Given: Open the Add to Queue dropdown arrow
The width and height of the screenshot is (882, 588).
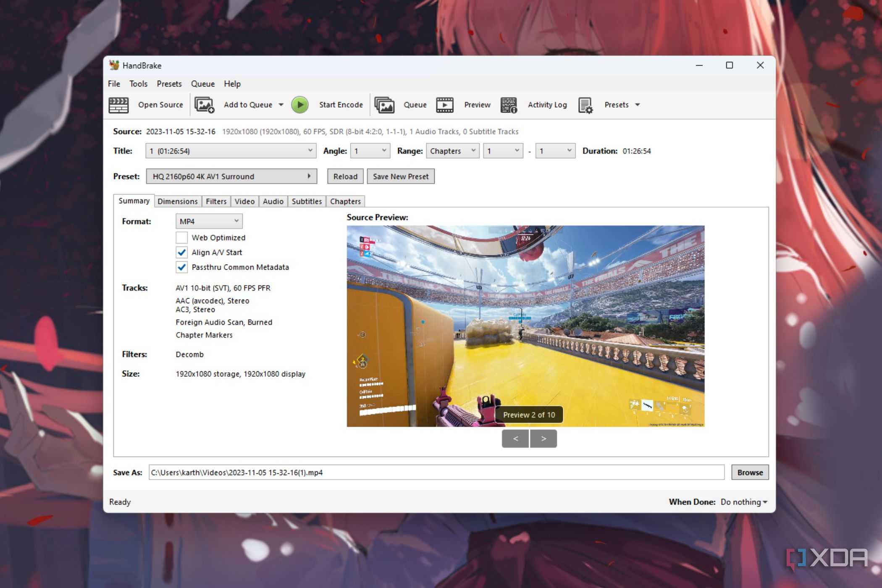Looking at the screenshot, I should (x=281, y=105).
